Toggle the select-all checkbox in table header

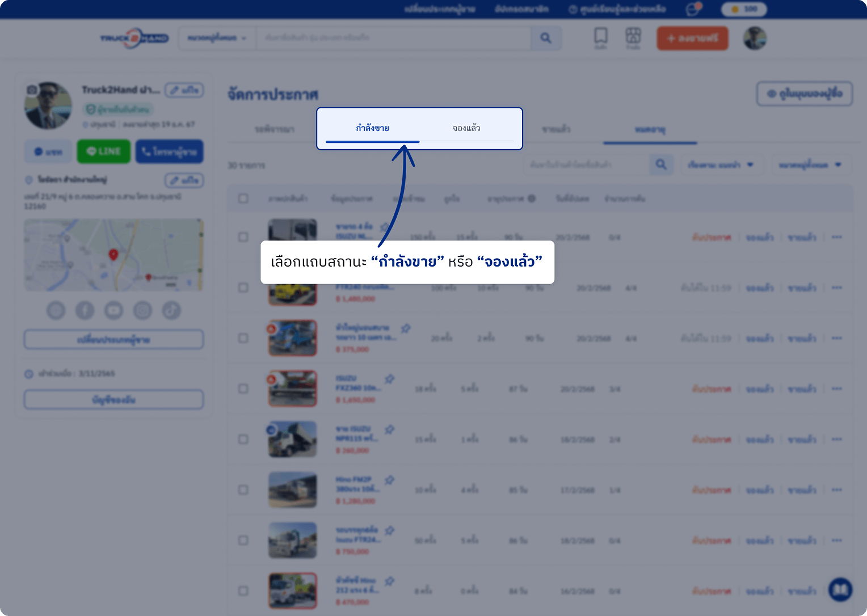click(243, 199)
